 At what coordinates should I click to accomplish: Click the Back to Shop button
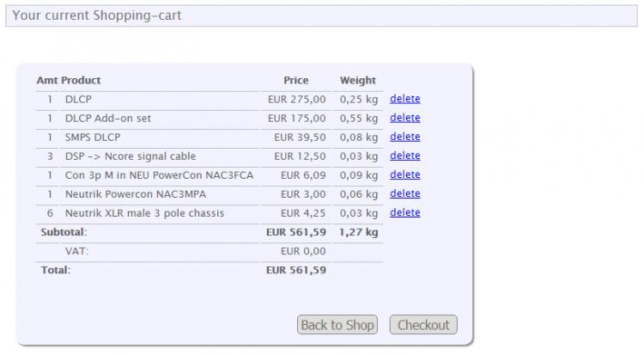click(337, 325)
